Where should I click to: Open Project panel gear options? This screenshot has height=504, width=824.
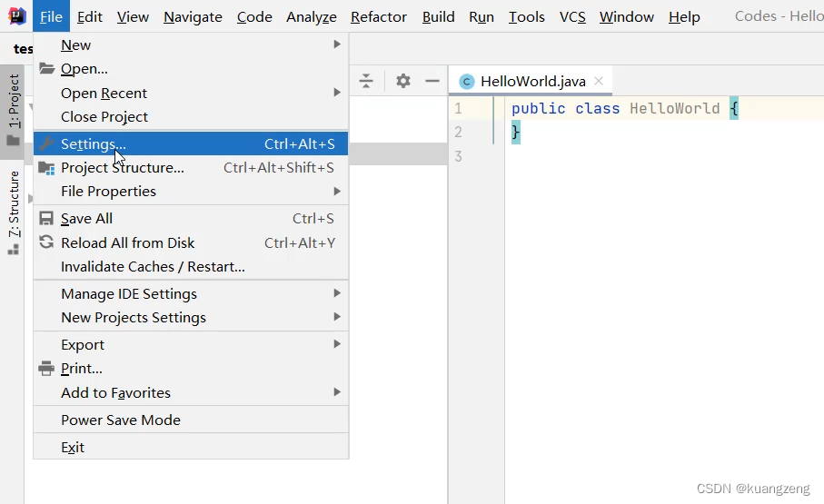tap(403, 81)
